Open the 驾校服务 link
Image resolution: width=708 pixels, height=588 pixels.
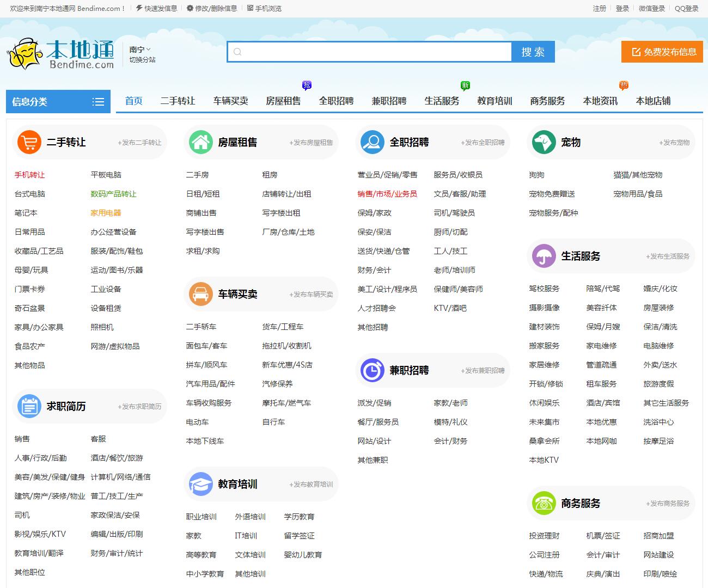[544, 289]
